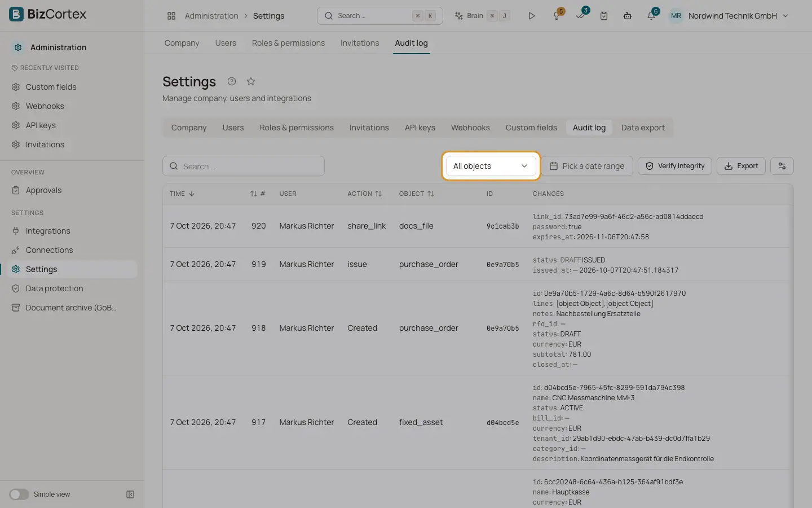Open the robot assistant icon in top bar
The image size is (812, 508).
click(x=628, y=16)
